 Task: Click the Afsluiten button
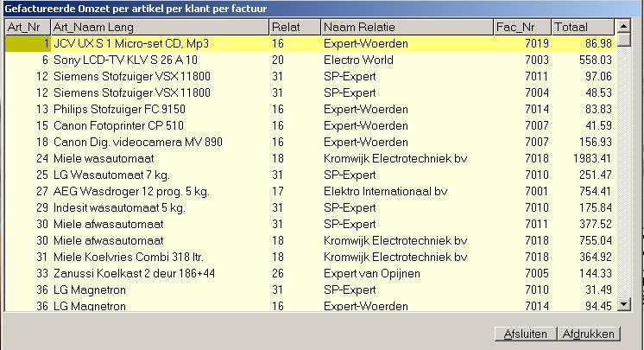(x=526, y=334)
